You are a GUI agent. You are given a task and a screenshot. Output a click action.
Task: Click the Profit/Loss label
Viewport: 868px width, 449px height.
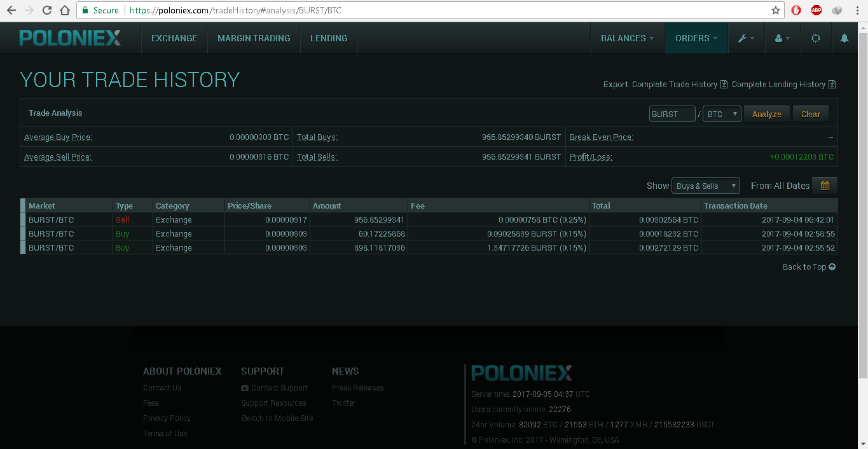591,157
